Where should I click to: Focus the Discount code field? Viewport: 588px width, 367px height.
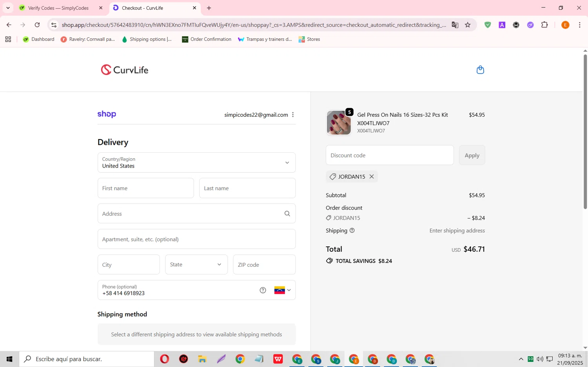[390, 155]
